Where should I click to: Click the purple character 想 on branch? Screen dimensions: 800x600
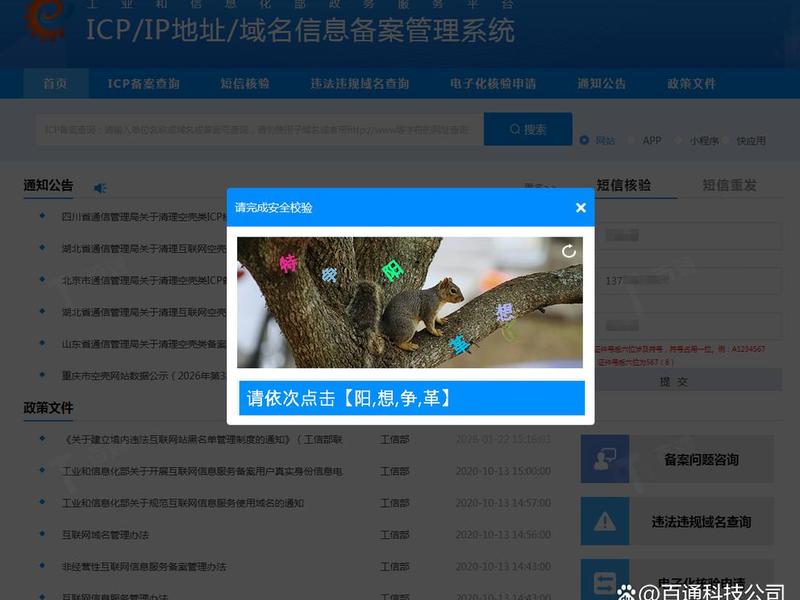click(505, 311)
